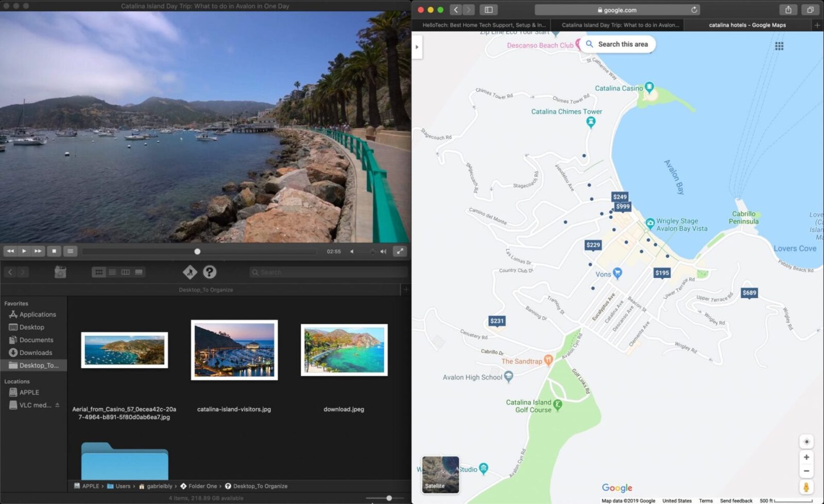
Task: Zoom out on Google Maps
Action: point(806,471)
